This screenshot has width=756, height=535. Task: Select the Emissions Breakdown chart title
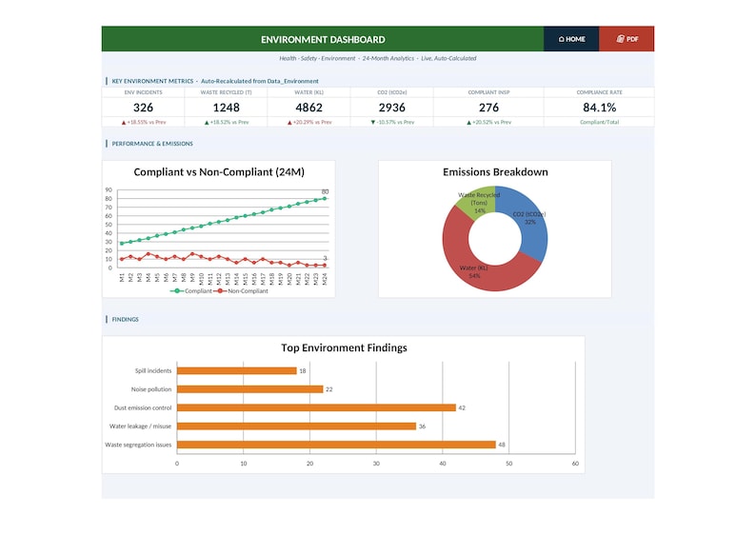[x=495, y=172]
